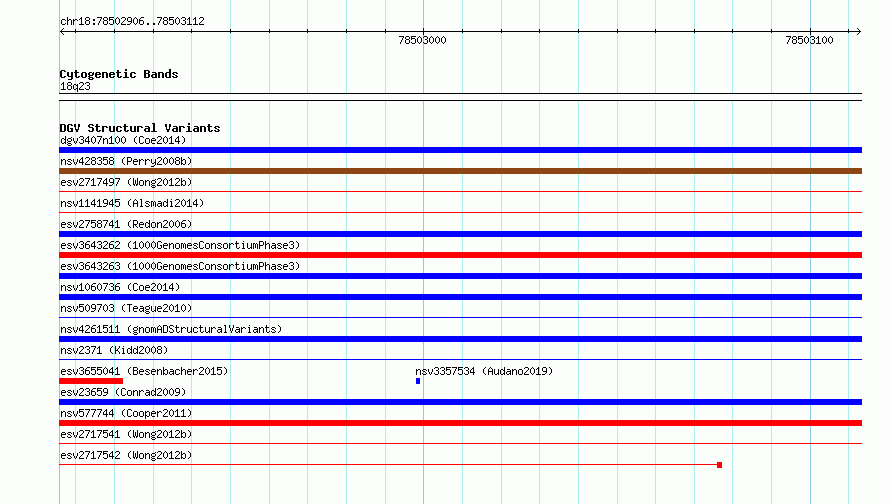Open nsv428358 (Perry2008b) variant label
This screenshot has width=890, height=504.
click(x=126, y=161)
